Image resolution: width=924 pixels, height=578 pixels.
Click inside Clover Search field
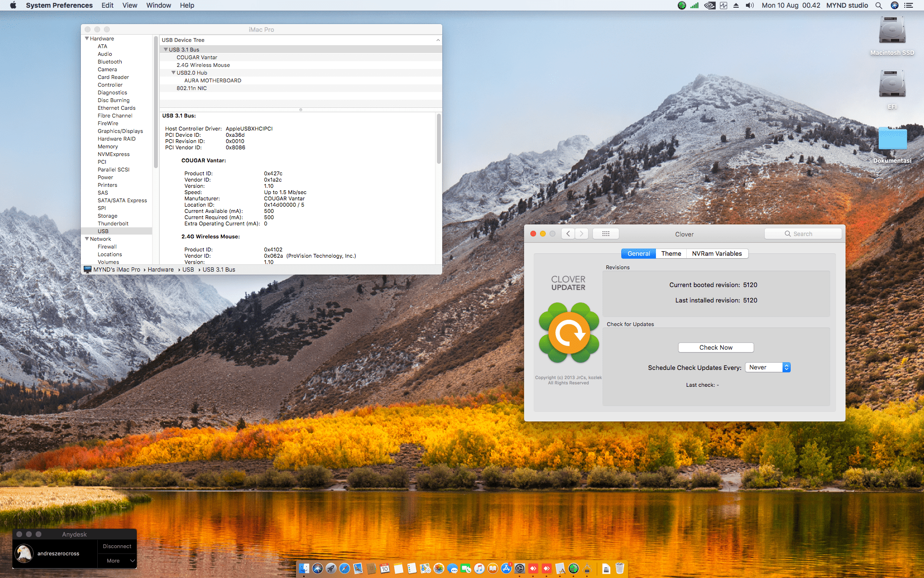(803, 234)
